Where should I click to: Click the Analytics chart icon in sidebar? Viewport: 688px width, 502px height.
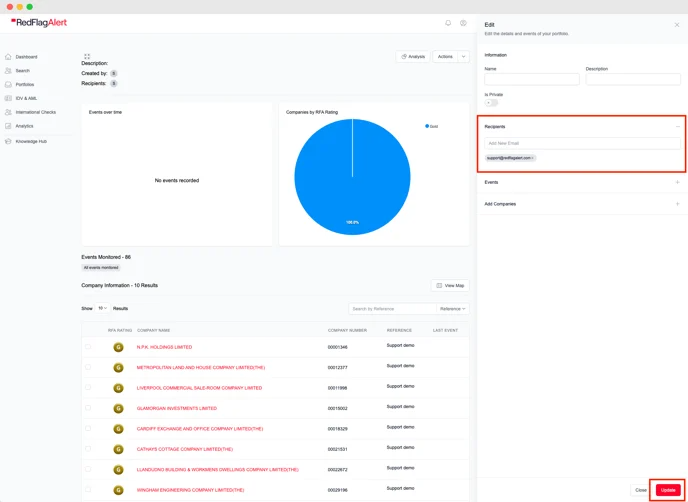point(8,126)
